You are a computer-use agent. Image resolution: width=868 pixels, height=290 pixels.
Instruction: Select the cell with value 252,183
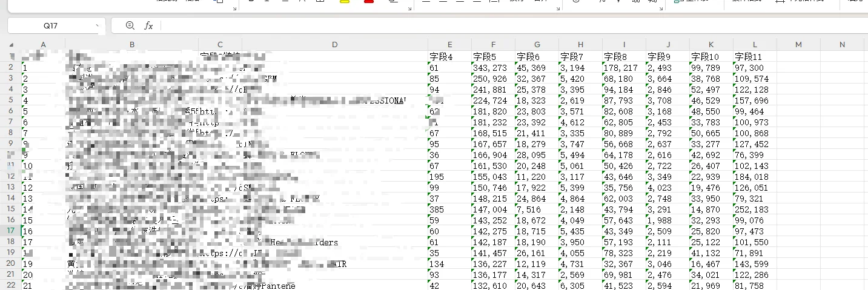pyautogui.click(x=755, y=209)
